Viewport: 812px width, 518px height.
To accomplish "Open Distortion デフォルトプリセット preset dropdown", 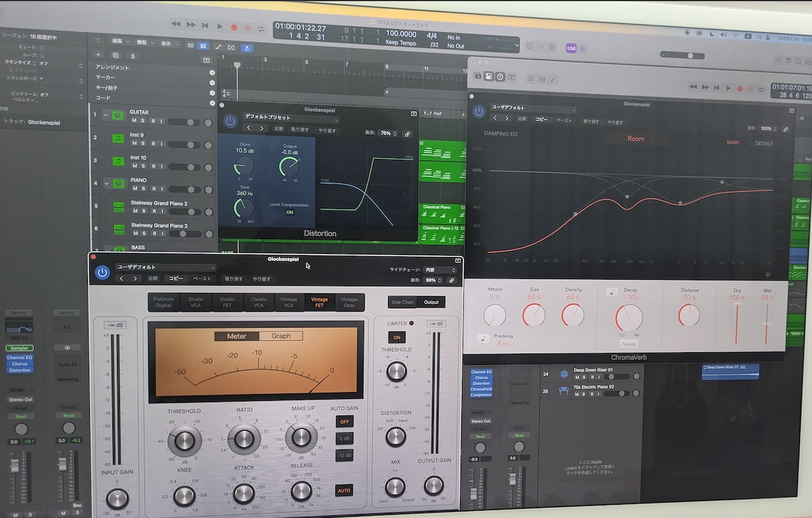I will (x=291, y=118).
